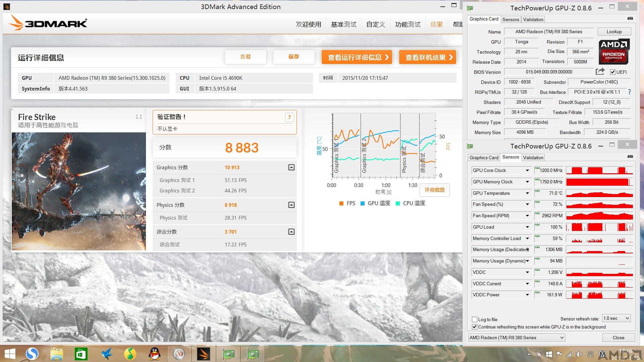The height and width of the screenshot is (362, 644).
Task: Click the GPU Temperature graph
Action: pyautogui.click(x=599, y=193)
